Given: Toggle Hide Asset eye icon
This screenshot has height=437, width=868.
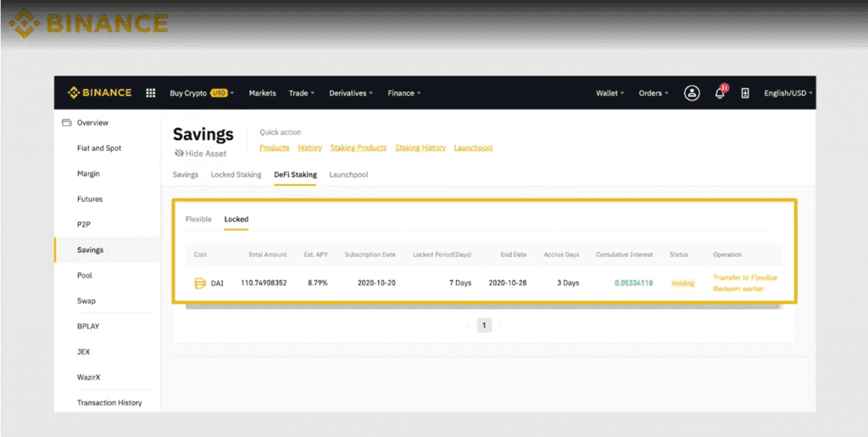Looking at the screenshot, I should [179, 154].
